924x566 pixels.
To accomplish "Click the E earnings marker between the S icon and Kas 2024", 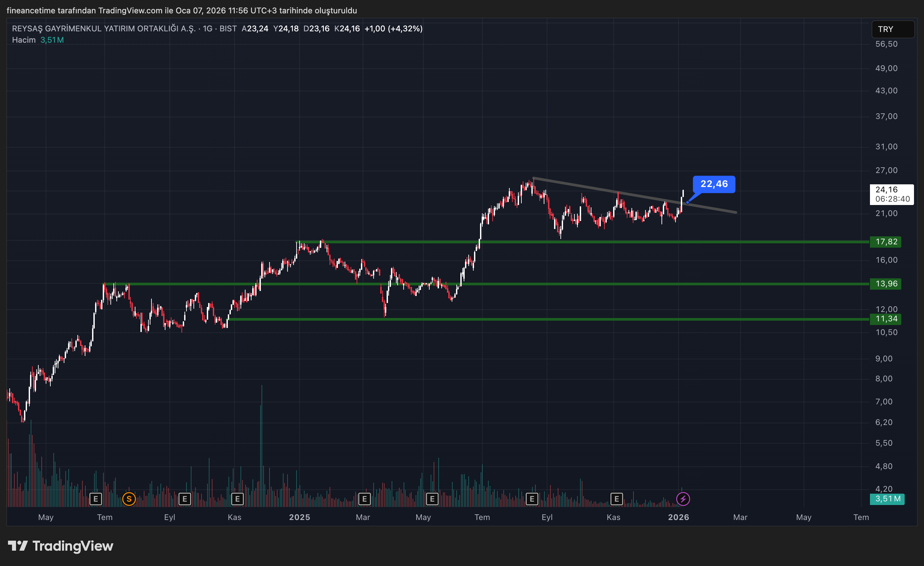I will click(184, 499).
